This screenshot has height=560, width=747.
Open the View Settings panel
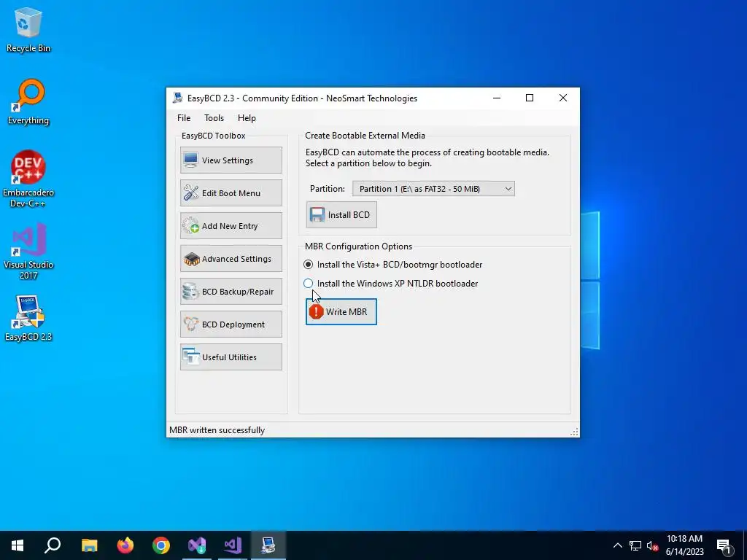tap(231, 160)
